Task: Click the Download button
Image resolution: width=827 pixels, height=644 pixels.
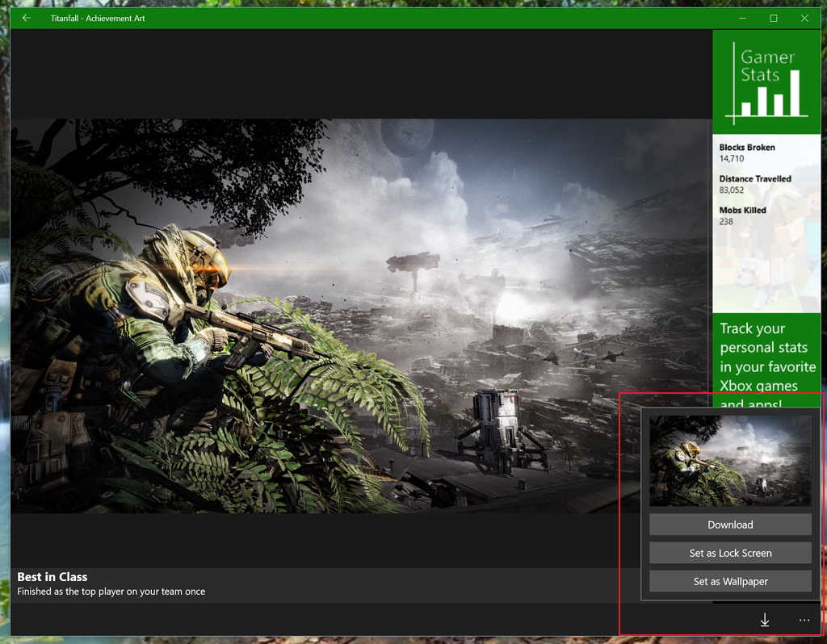Action: (730, 525)
